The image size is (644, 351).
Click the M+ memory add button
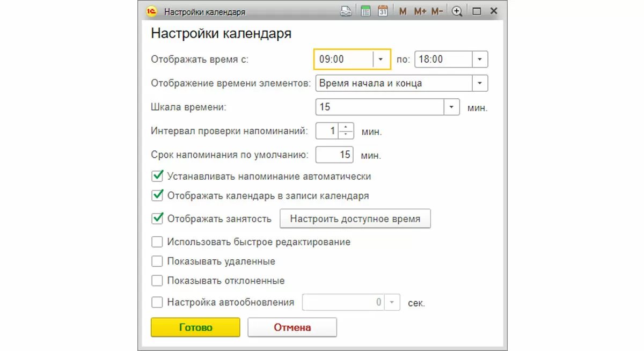click(x=420, y=11)
